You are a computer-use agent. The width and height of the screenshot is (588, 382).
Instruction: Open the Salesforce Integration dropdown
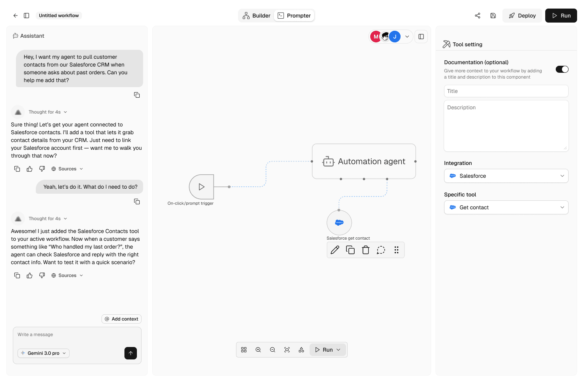(506, 176)
